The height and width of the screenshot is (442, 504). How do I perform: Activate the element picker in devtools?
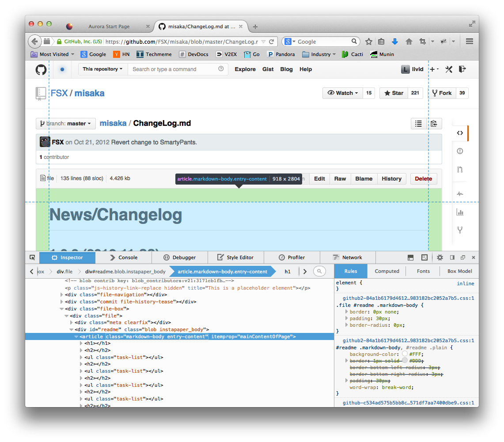pyautogui.click(x=32, y=257)
